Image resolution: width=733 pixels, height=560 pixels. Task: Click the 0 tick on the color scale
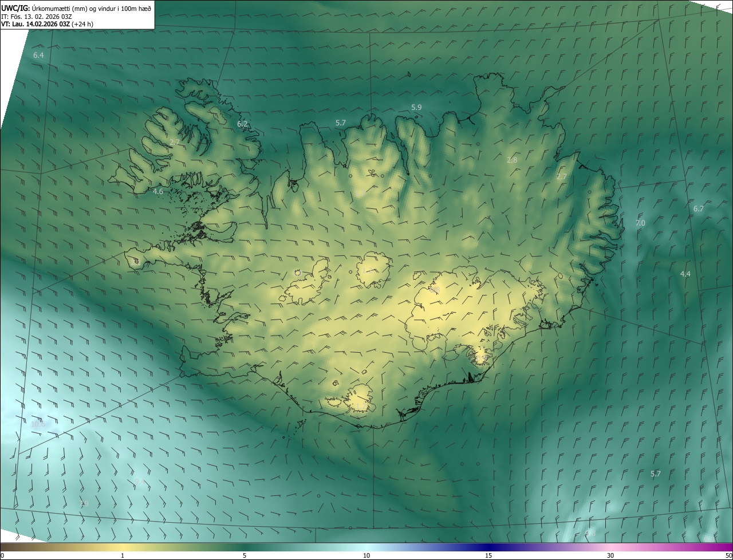coord(2,555)
